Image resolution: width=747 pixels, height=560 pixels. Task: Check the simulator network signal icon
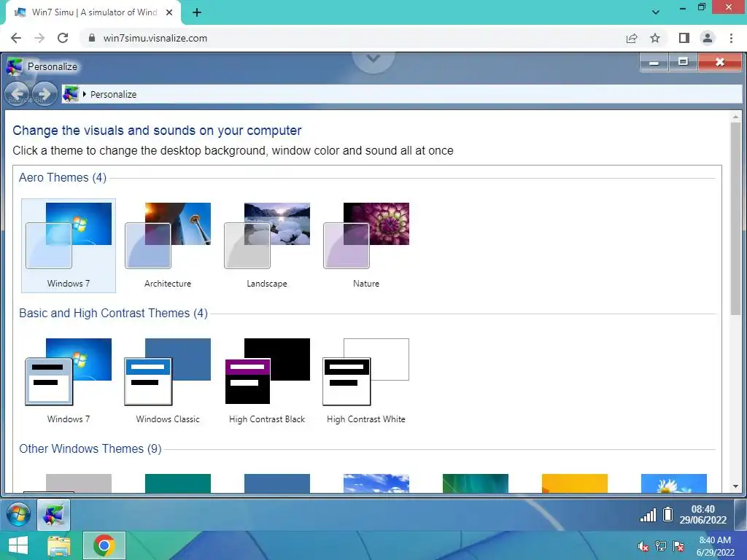click(648, 515)
